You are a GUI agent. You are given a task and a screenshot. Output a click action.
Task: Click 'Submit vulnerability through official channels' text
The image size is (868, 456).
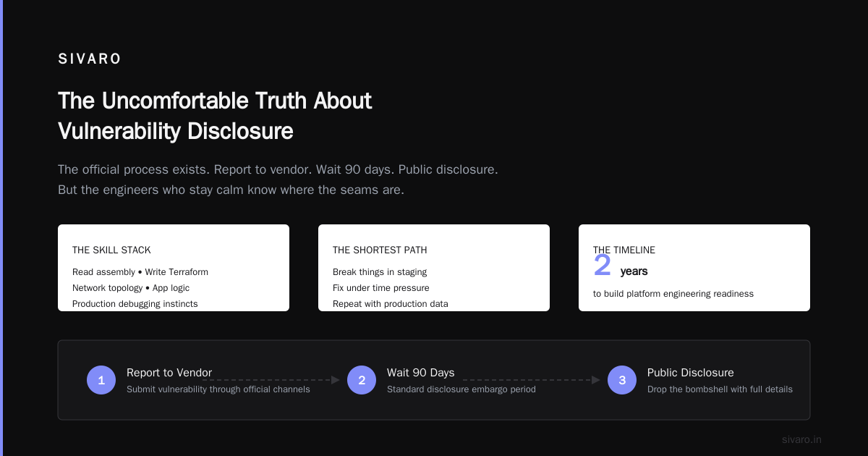(218, 389)
